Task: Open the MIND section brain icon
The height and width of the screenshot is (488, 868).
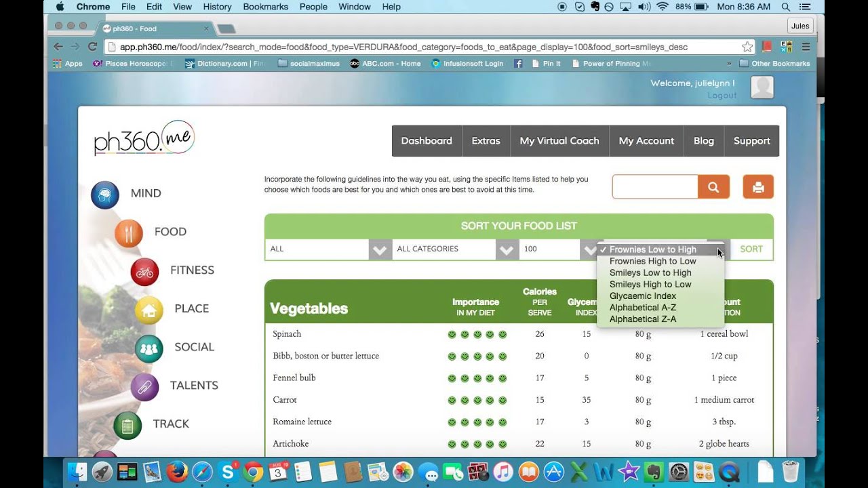Action: click(x=105, y=195)
